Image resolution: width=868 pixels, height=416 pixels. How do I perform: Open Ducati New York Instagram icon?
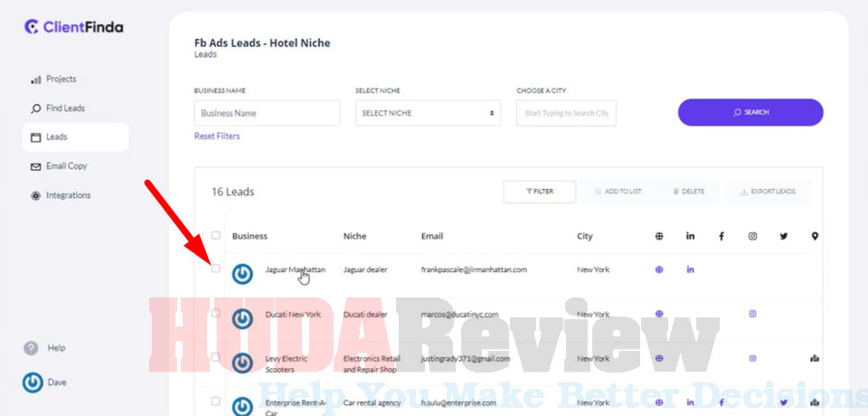tap(753, 314)
